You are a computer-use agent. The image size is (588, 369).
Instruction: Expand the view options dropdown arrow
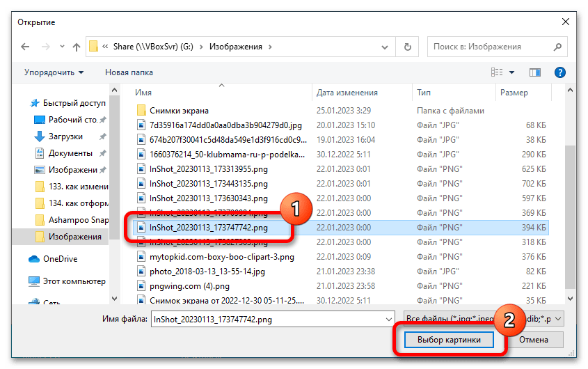pyautogui.click(x=512, y=72)
